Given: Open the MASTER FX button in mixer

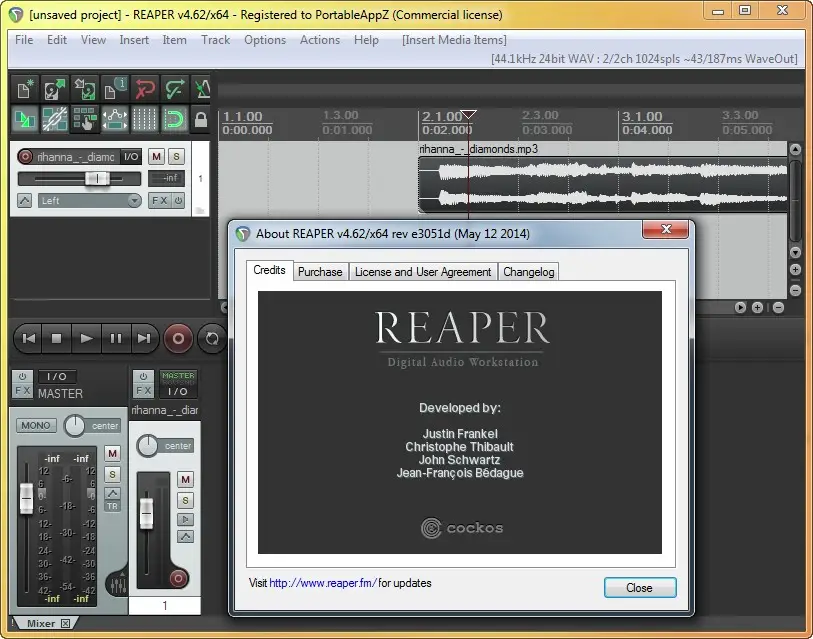Looking at the screenshot, I should click(22, 391).
